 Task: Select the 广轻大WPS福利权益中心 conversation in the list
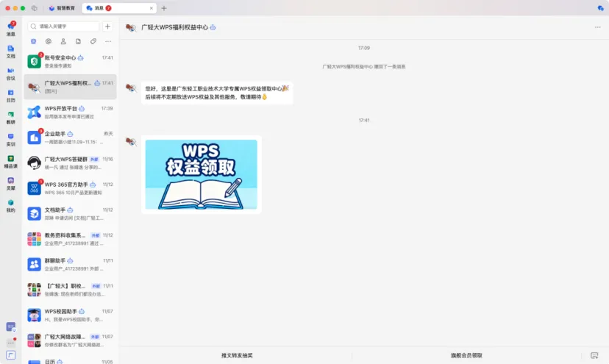tap(70, 87)
